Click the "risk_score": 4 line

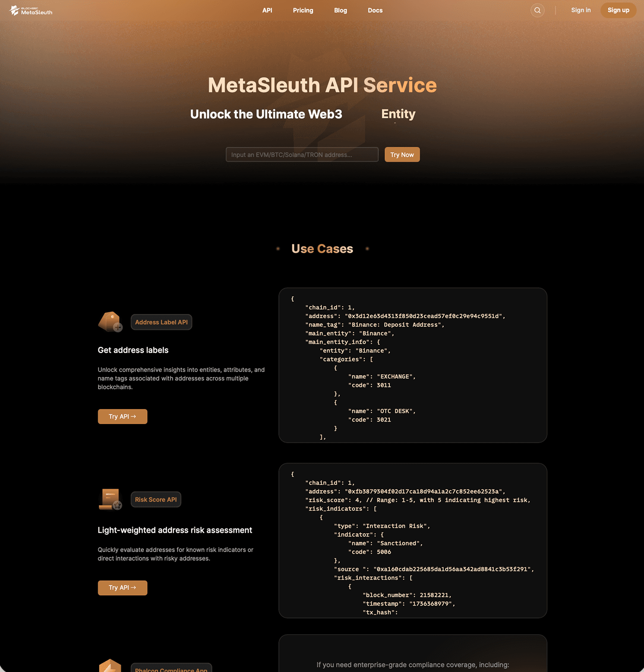[418, 500]
